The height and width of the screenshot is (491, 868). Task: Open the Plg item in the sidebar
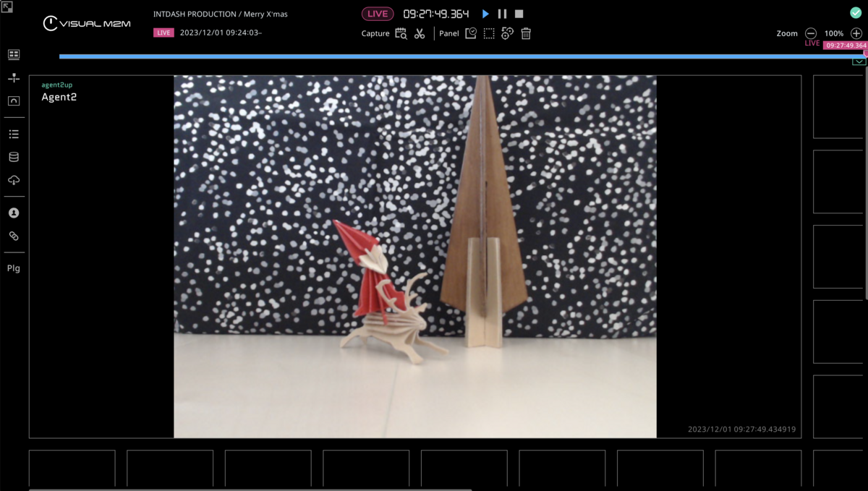pyautogui.click(x=14, y=268)
